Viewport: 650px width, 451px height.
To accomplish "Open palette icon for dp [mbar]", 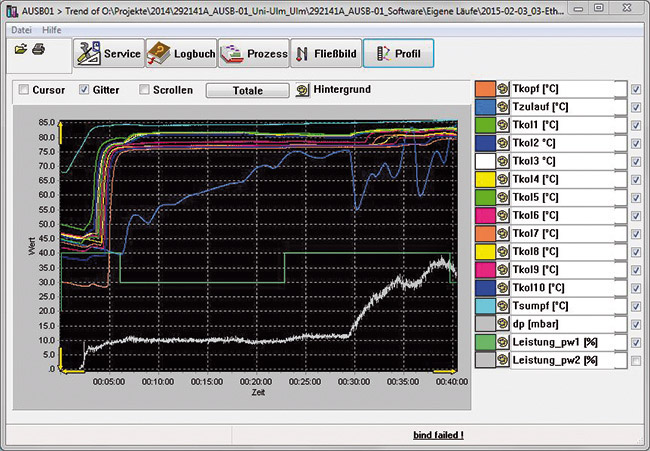I will pyautogui.click(x=503, y=324).
